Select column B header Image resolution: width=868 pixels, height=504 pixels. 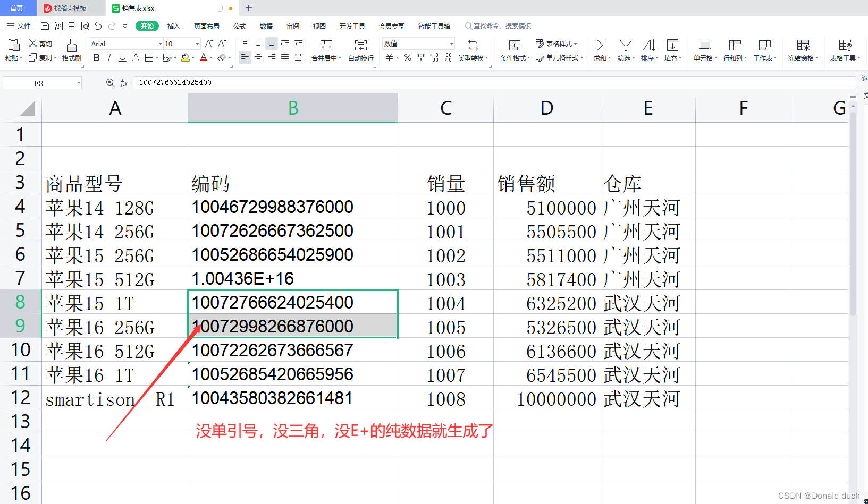(293, 108)
